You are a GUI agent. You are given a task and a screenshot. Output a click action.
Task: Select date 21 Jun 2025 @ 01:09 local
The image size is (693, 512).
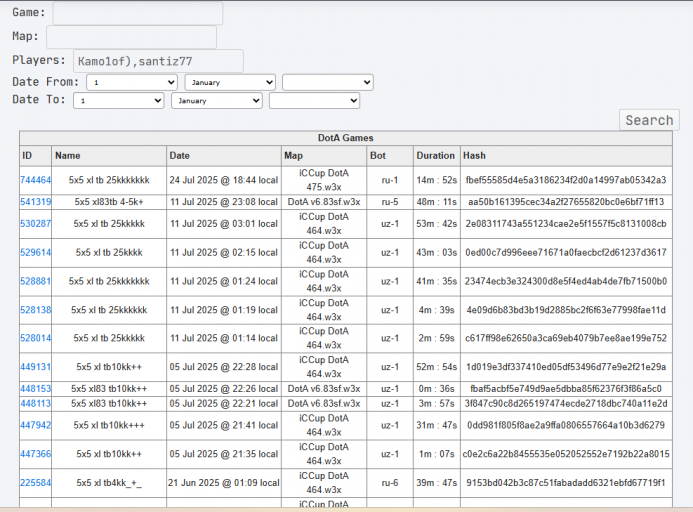coord(224,483)
